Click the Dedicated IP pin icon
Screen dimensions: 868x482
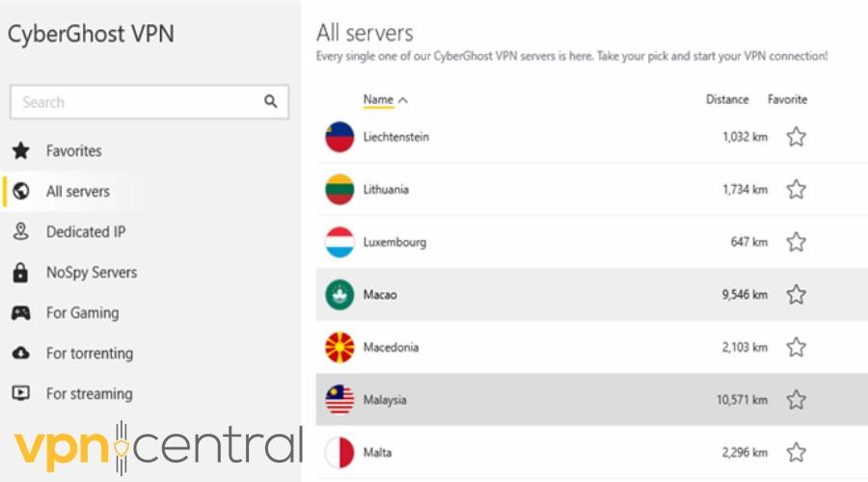21,231
